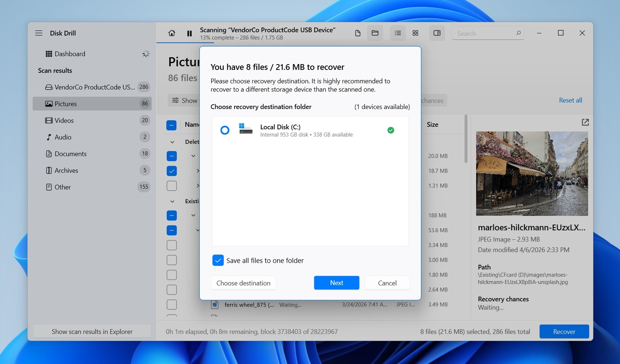Select the list view icon

398,33
